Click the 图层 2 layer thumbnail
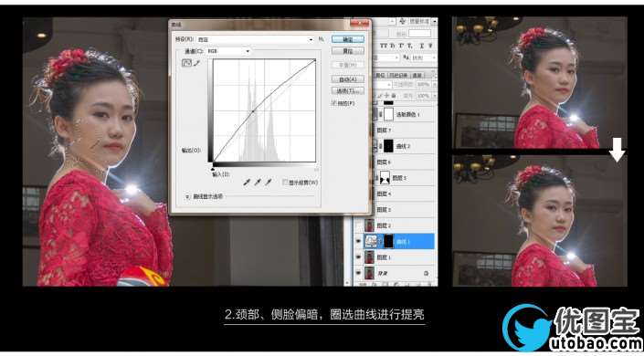The image size is (644, 356). [x=370, y=225]
